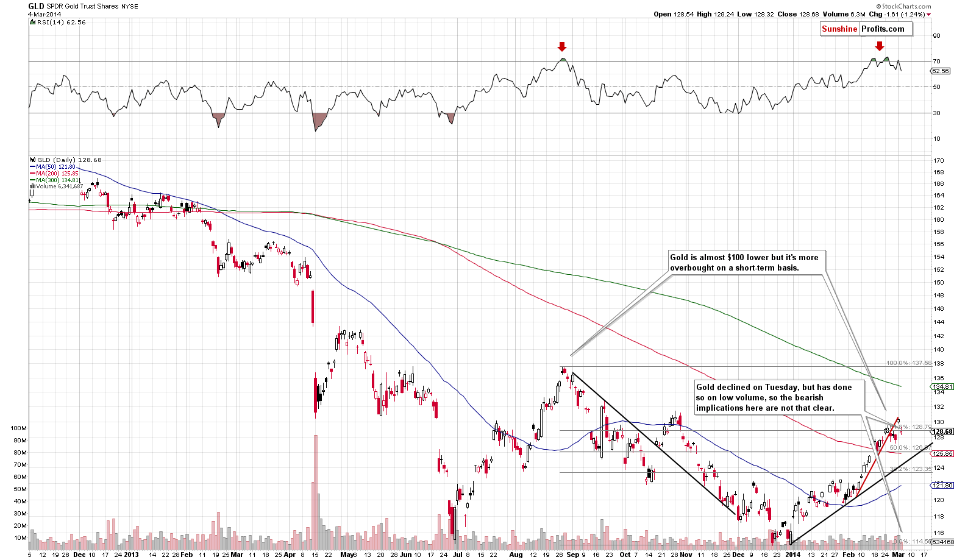Click the 'Open 128.54' value
This screenshot has height=560, width=954.
pyautogui.click(x=674, y=14)
